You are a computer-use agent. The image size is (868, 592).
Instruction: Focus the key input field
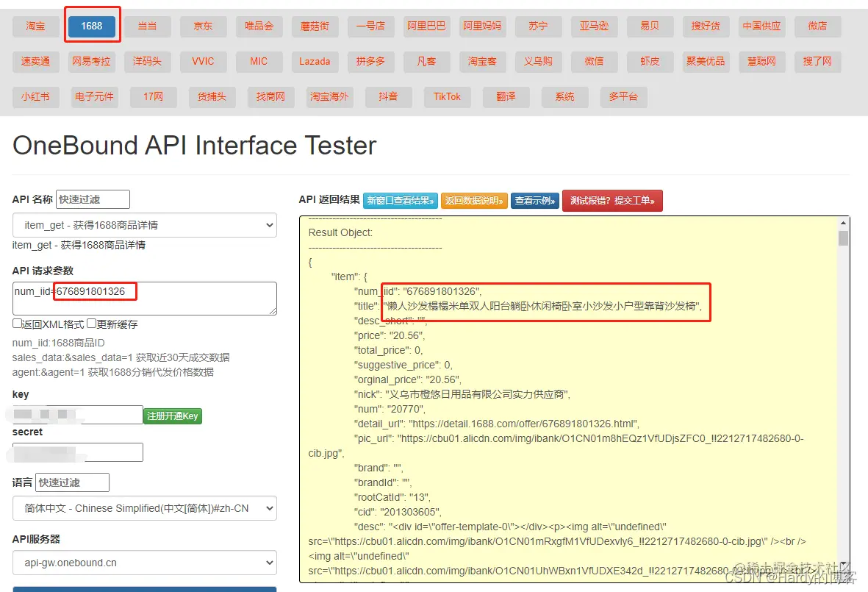point(77,415)
